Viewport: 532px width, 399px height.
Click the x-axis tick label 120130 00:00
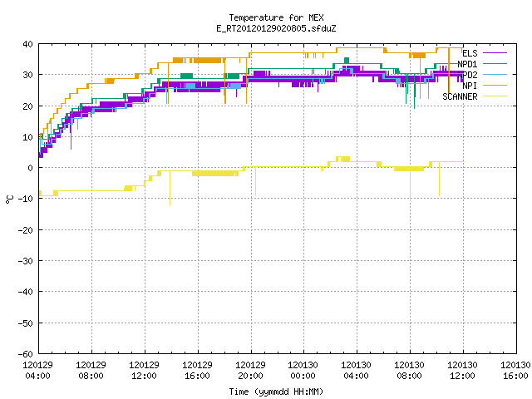click(x=303, y=370)
